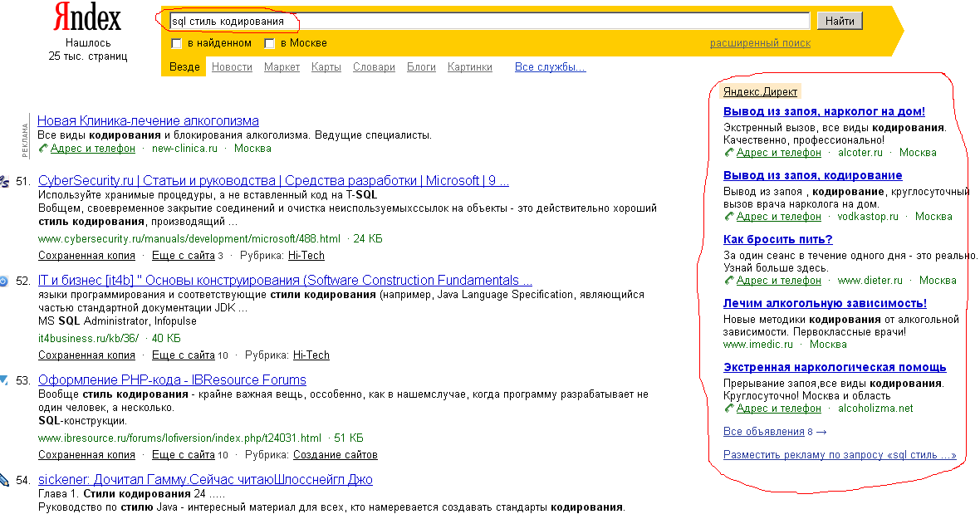Click the "24 КБ" page size text

[x=367, y=239]
